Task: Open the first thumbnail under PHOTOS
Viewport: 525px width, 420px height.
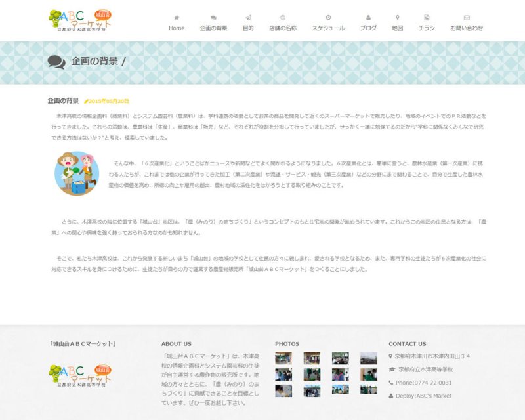Action: pos(283,358)
